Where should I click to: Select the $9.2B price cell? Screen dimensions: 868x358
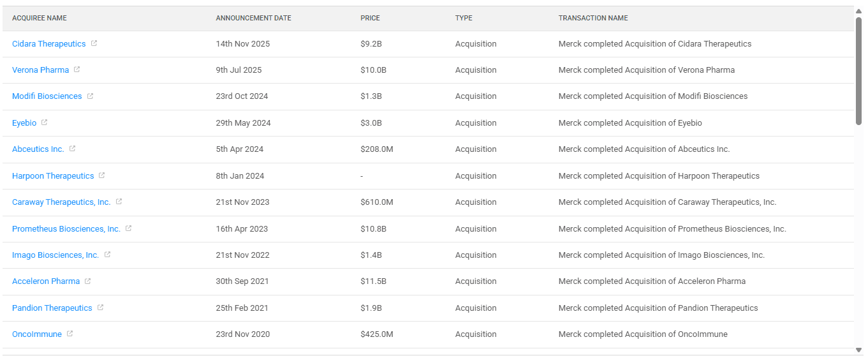(x=371, y=44)
